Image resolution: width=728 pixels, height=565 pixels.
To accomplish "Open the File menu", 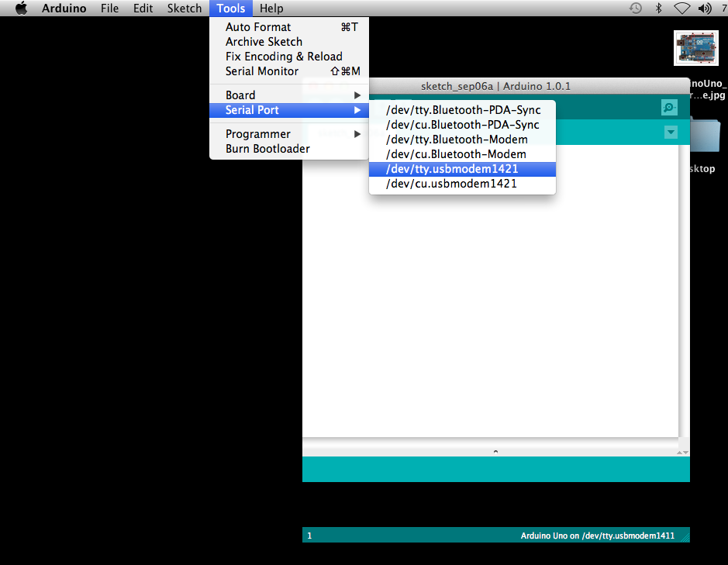I will click(x=109, y=9).
